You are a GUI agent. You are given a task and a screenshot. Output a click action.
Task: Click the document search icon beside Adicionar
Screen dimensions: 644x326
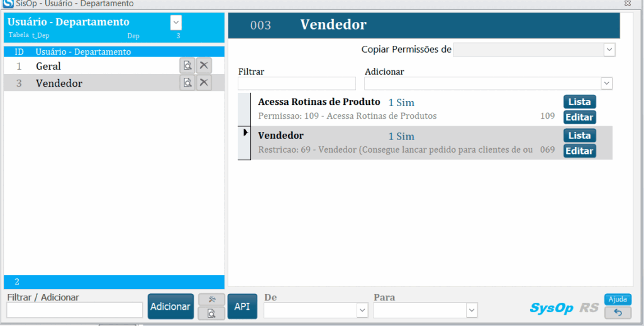coord(212,313)
